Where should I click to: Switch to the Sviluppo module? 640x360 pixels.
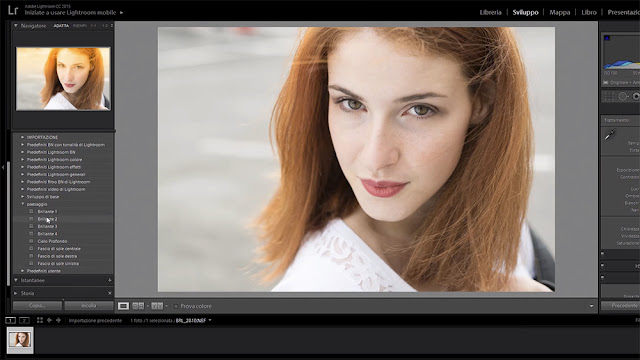coord(525,12)
